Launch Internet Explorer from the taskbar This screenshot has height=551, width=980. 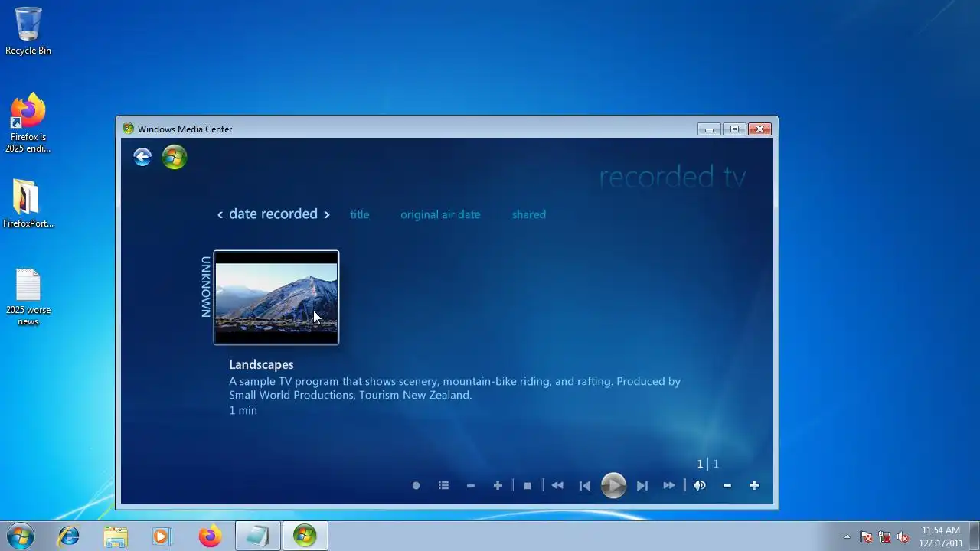69,536
